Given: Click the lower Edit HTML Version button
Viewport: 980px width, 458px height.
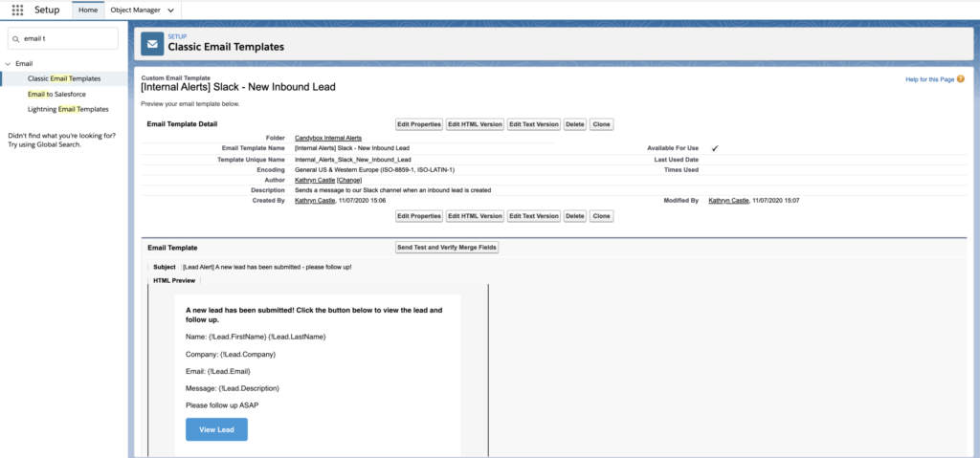Looking at the screenshot, I should click(475, 216).
